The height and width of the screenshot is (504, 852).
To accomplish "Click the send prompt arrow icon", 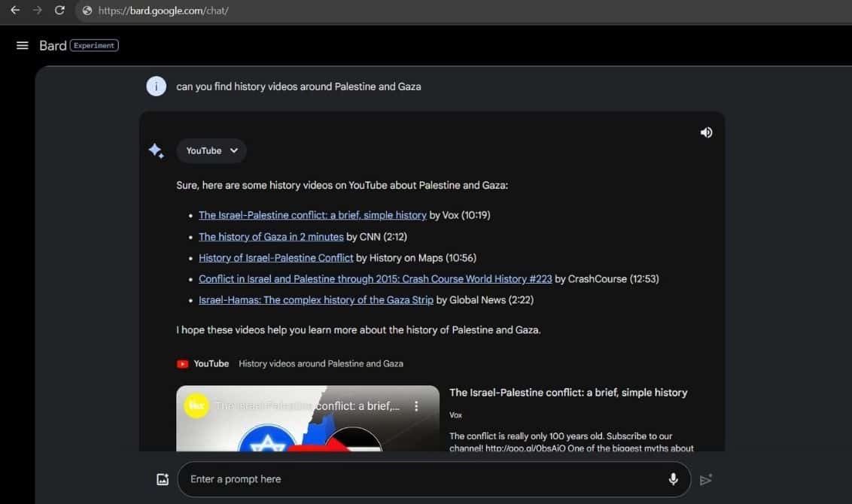I will pos(706,479).
